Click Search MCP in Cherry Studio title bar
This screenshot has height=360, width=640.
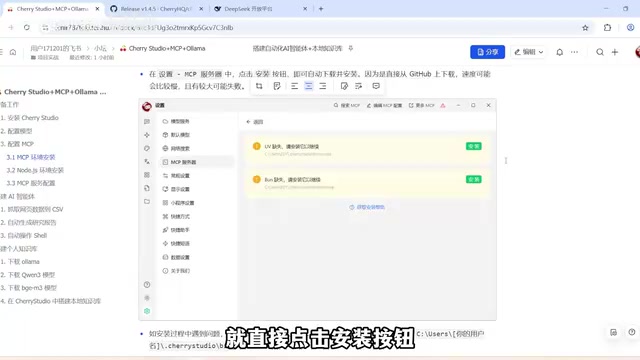pyautogui.click(x=347, y=105)
